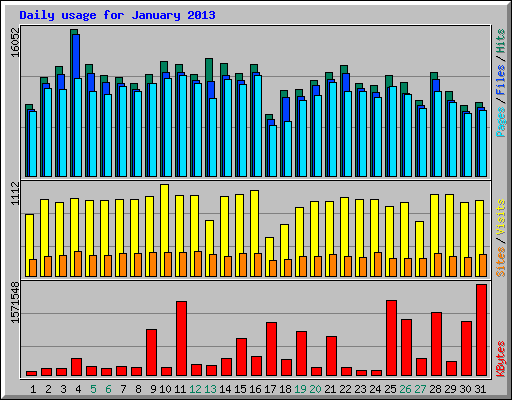
Task: Click day label 11 on the x-axis
Action: [180, 389]
